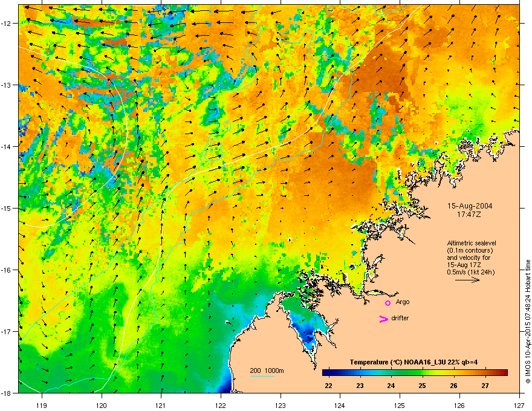
Task: Click the longitude label 125
Action: 400,405
